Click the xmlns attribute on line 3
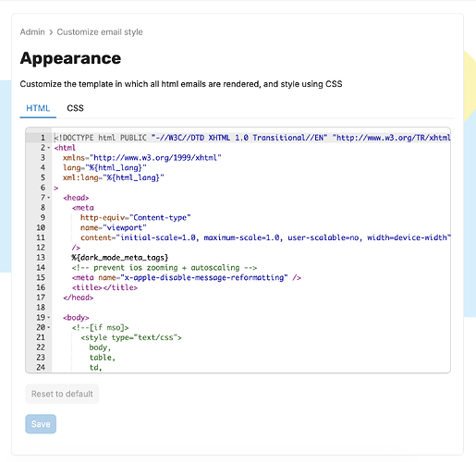Viewport: 476px width, 462px height. pos(142,158)
